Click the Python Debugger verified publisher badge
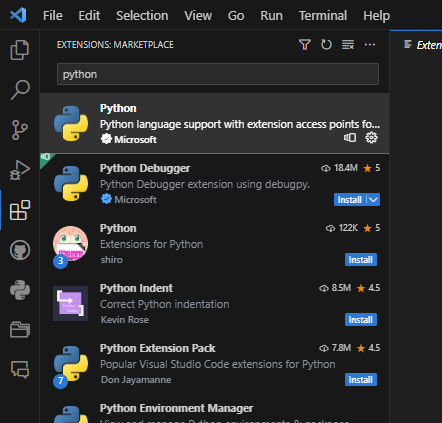This screenshot has width=442, height=423. 106,199
